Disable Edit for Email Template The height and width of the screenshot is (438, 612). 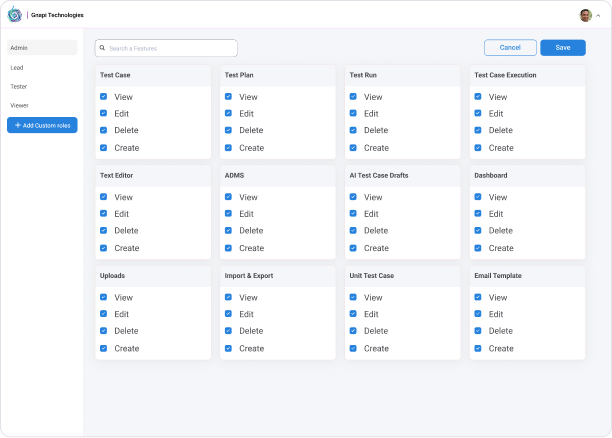coord(478,314)
